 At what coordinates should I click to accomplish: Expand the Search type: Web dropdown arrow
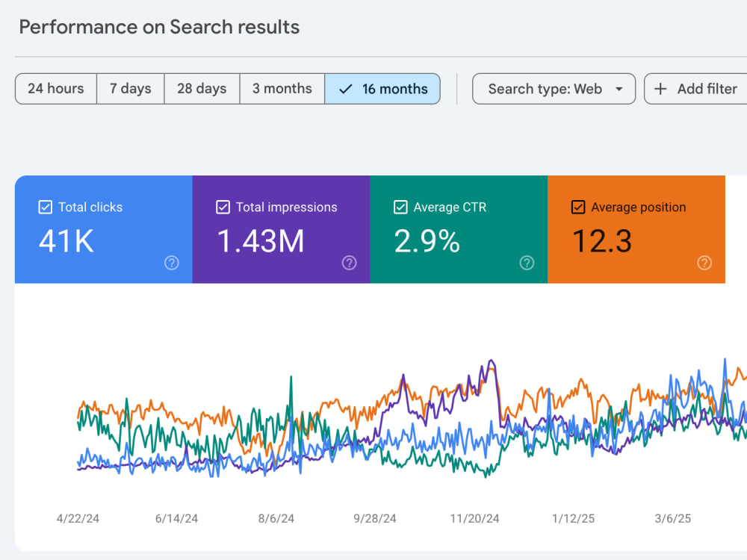tap(619, 89)
